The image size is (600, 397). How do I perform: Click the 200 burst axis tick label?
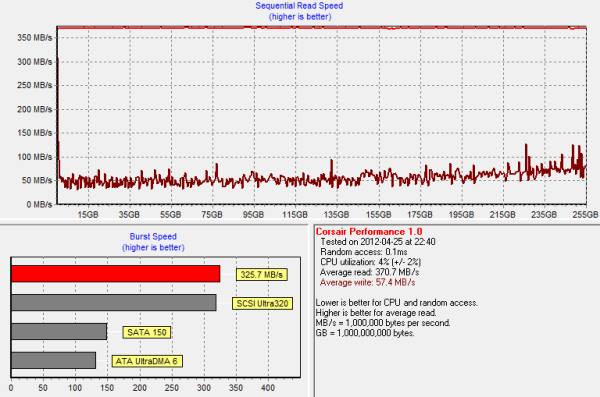[x=139, y=388]
